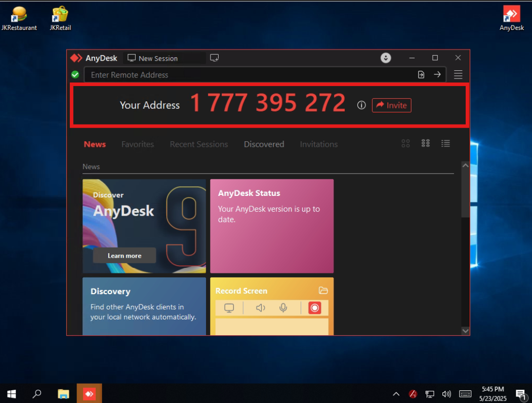This screenshot has height=403, width=532.
Task: Switch to the Recent Sessions tab
Action: 199,144
